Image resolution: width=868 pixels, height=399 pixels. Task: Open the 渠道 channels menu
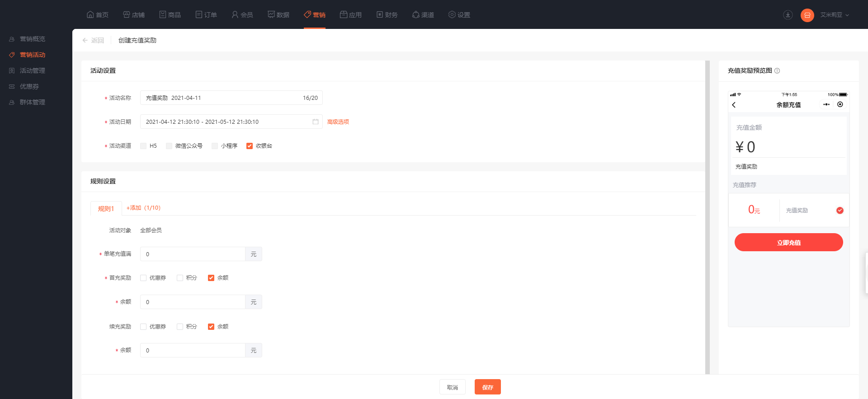point(423,14)
